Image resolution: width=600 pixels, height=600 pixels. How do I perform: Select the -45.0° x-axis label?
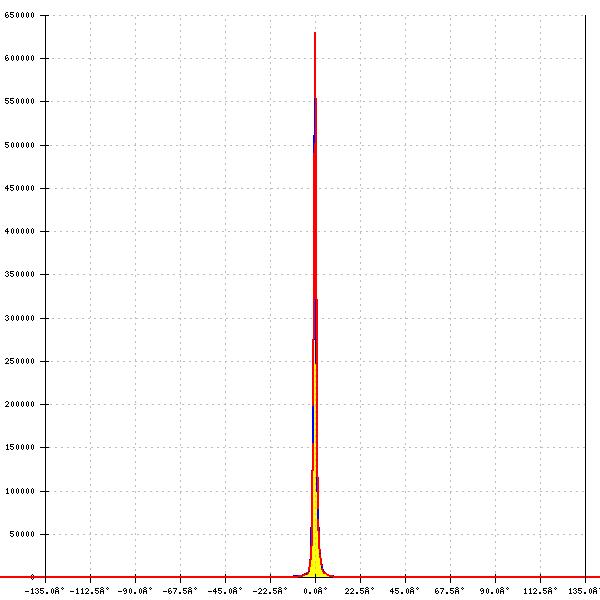pos(225,591)
